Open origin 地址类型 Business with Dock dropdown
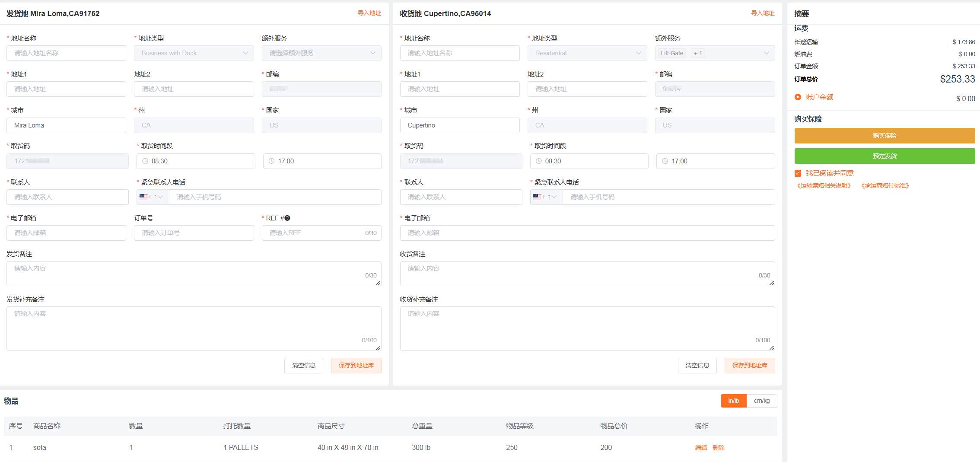 tap(194, 53)
